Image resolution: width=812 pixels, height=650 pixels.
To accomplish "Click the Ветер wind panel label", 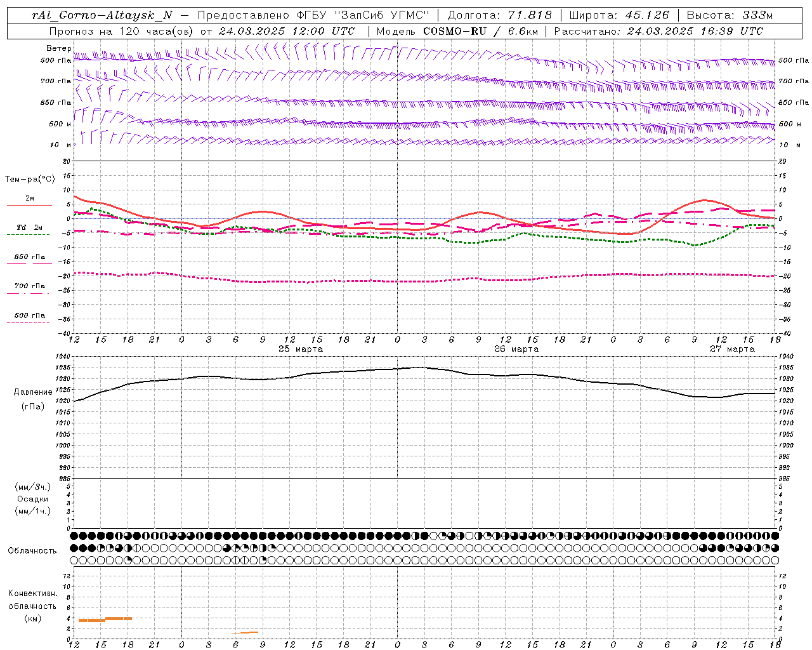I will (58, 48).
